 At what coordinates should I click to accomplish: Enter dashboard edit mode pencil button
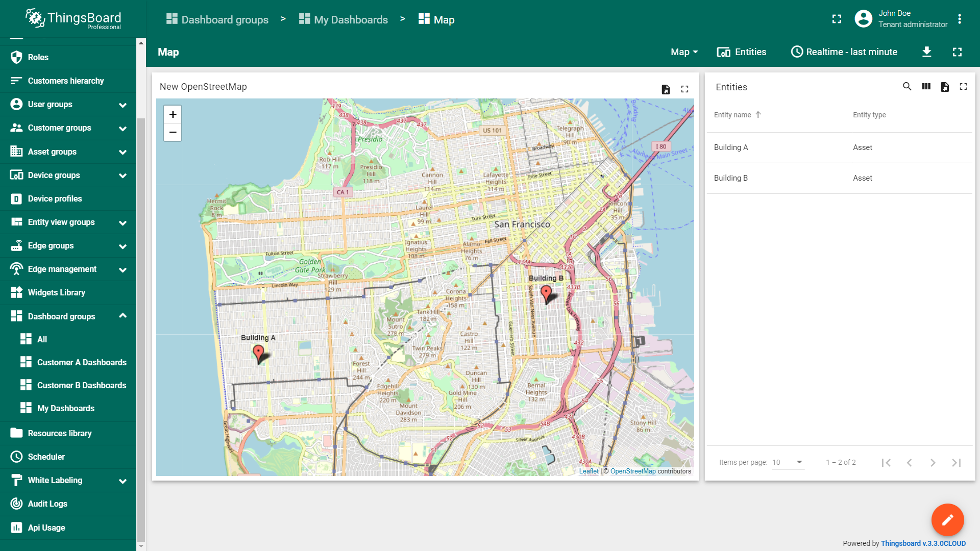point(947,520)
